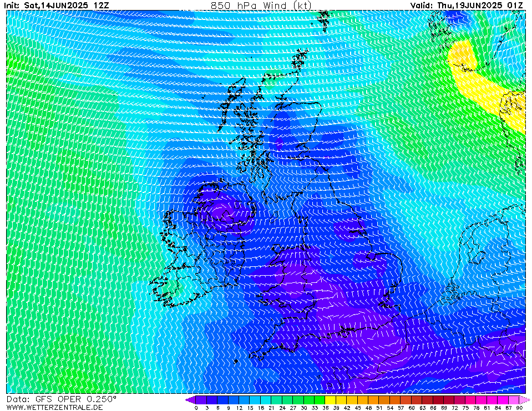Select the blue 6–9 kt legend swatch
The image size is (532, 411).
(x=222, y=400)
